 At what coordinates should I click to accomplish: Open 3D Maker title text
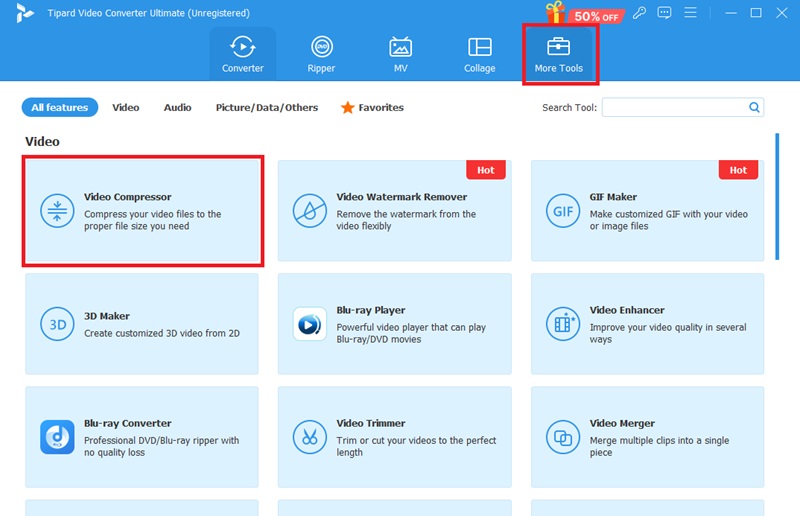[x=107, y=316]
